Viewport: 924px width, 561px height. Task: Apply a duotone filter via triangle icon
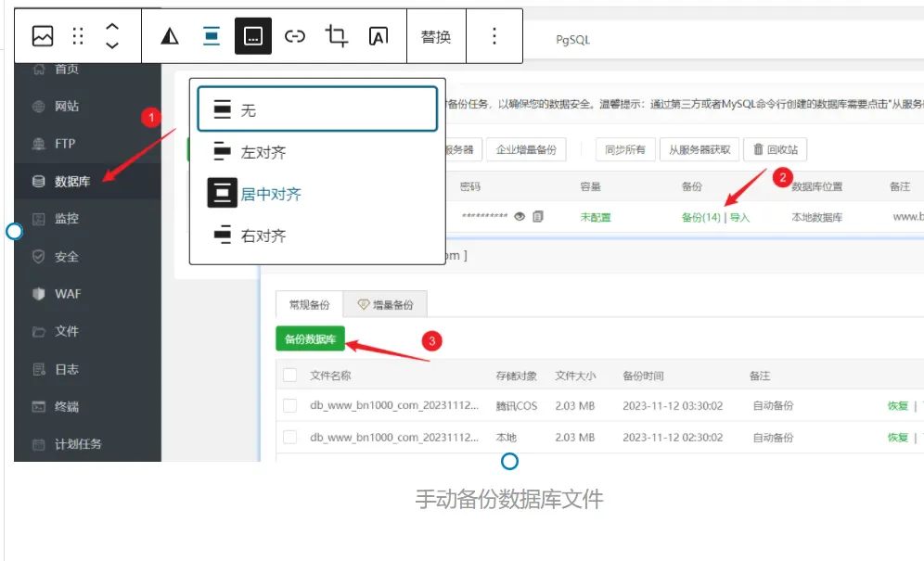(x=170, y=36)
